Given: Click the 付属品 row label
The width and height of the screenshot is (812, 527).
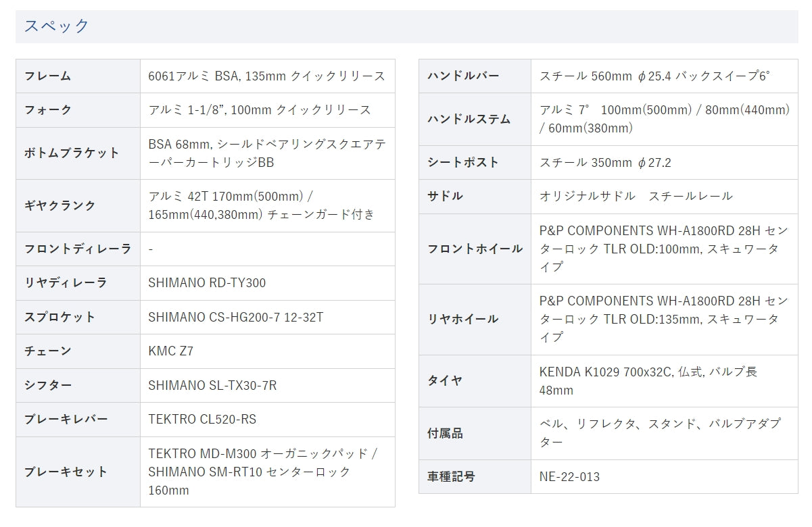Looking at the screenshot, I should [x=445, y=434].
